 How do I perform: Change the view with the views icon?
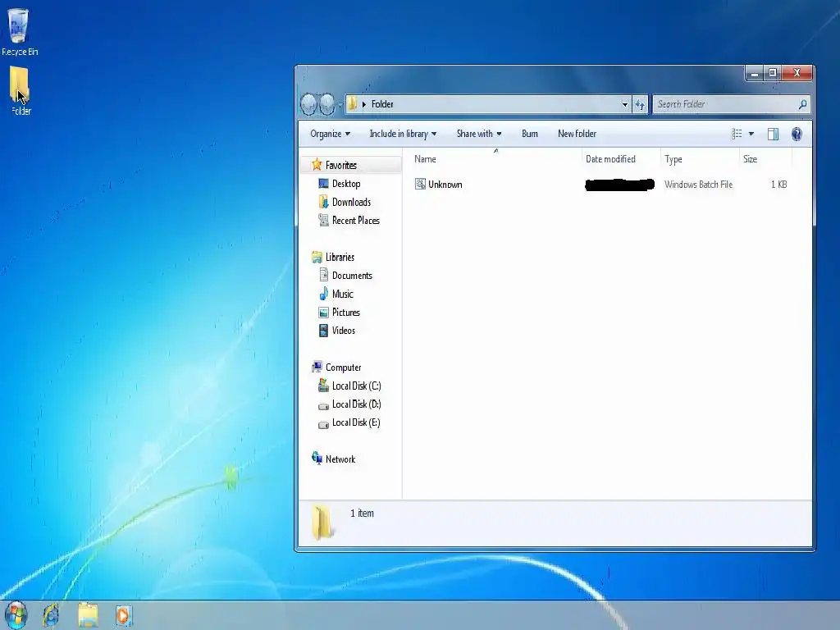[737, 134]
